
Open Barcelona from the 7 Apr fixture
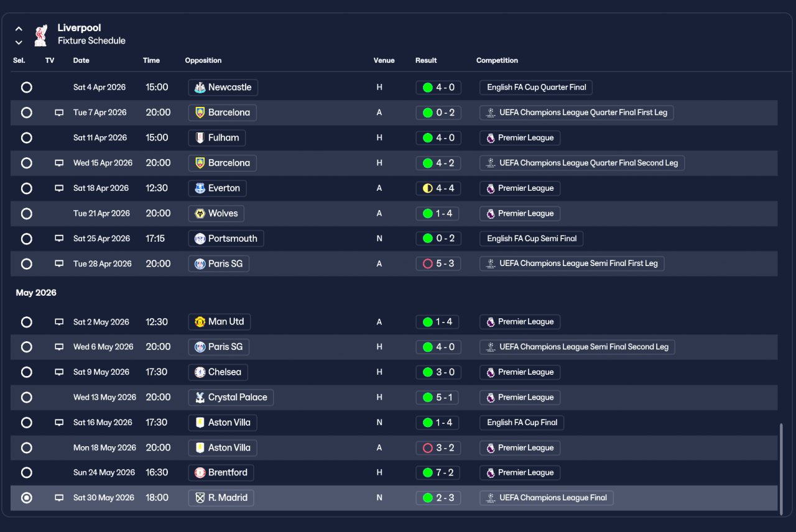[223, 112]
